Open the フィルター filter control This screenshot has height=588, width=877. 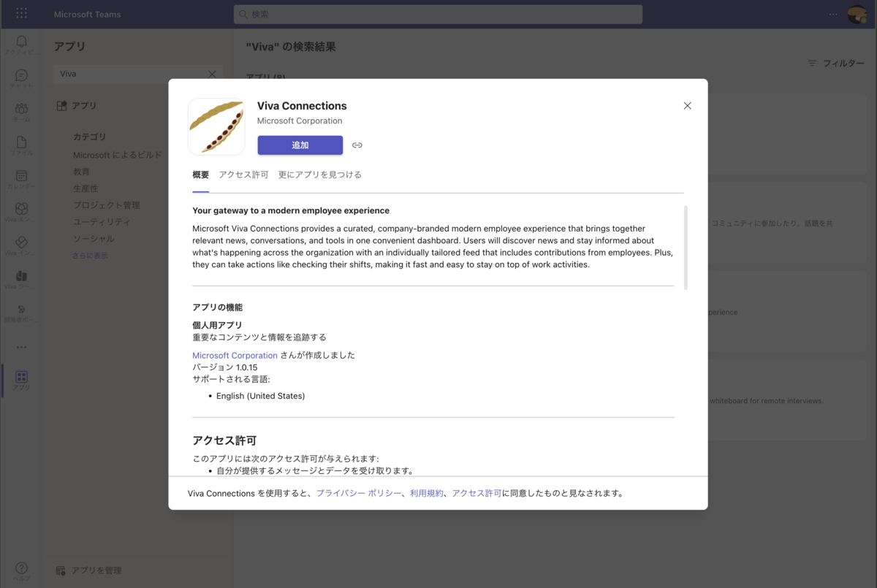pos(836,64)
